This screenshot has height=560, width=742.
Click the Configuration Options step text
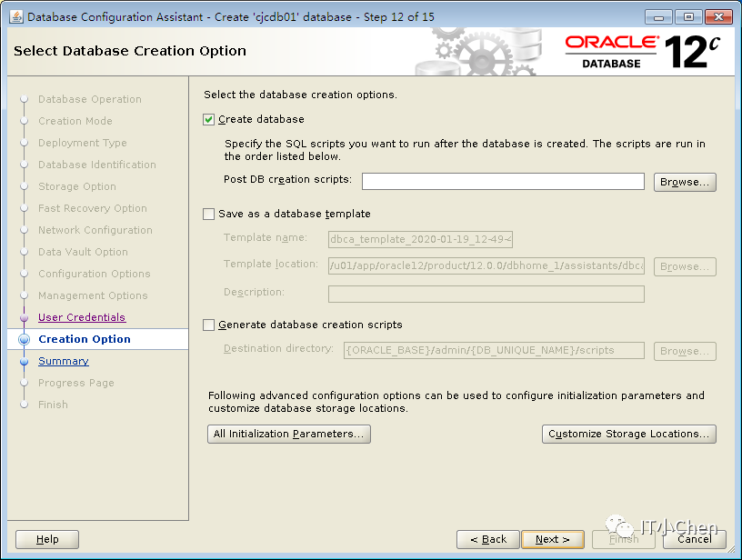pyautogui.click(x=95, y=274)
